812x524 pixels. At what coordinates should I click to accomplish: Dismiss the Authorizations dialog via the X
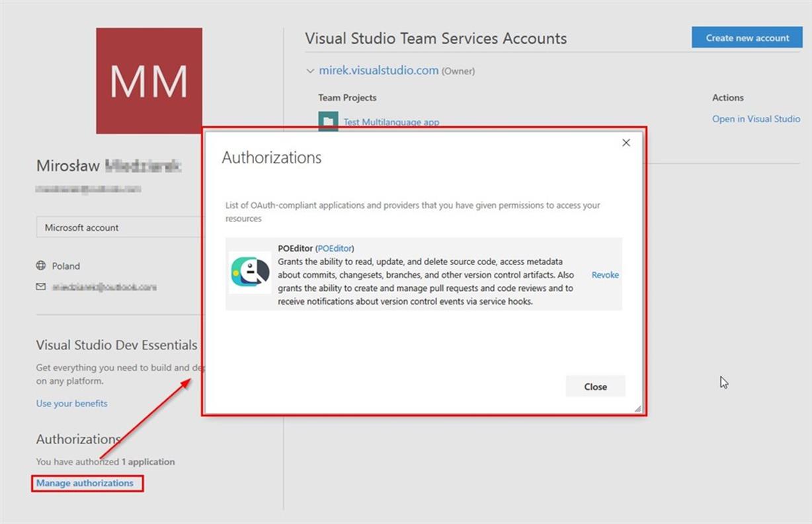[x=626, y=142]
